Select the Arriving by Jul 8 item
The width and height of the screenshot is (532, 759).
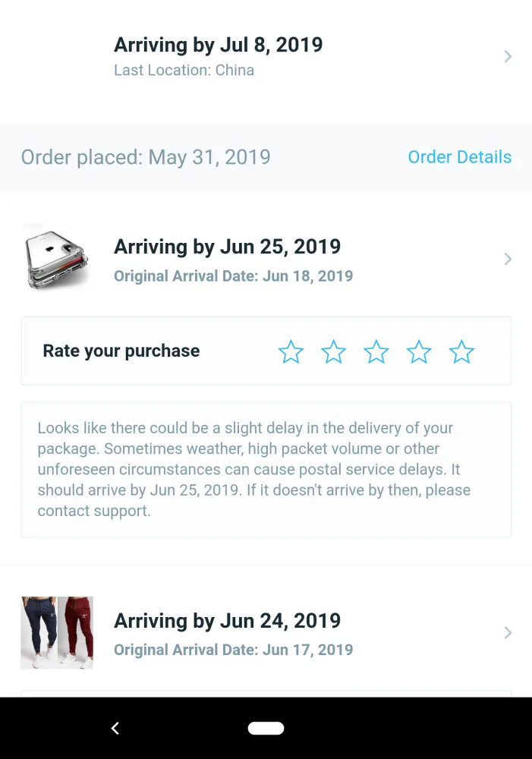point(219,45)
